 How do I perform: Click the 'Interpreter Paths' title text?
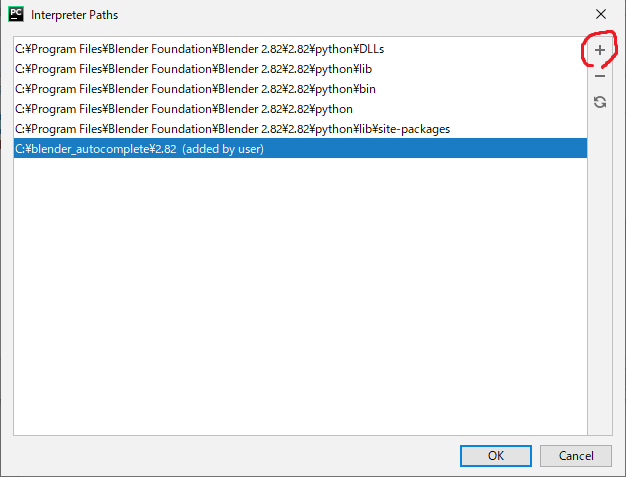pyautogui.click(x=75, y=15)
